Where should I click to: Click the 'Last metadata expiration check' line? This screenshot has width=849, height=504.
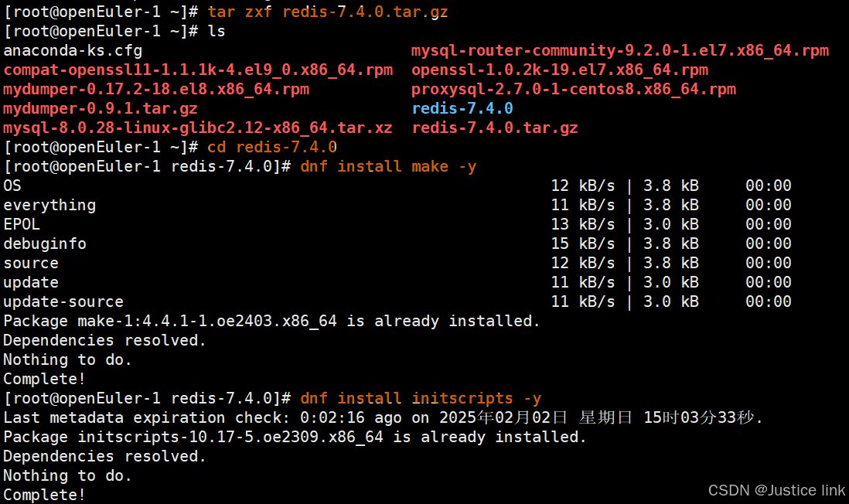click(384, 418)
